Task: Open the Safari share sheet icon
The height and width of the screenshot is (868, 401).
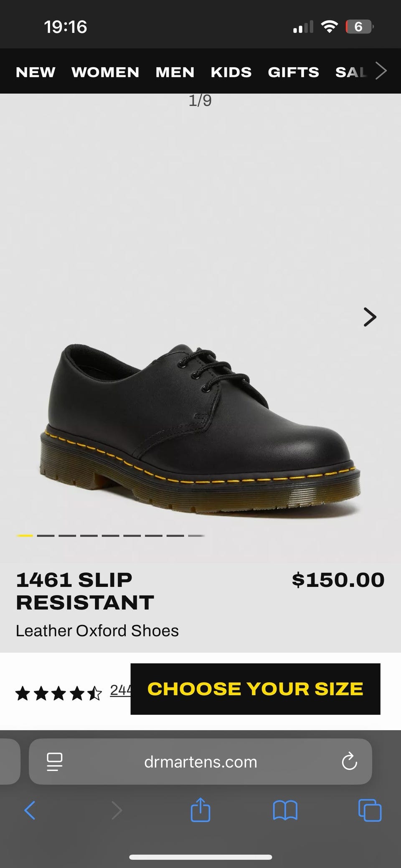Action: [x=200, y=810]
